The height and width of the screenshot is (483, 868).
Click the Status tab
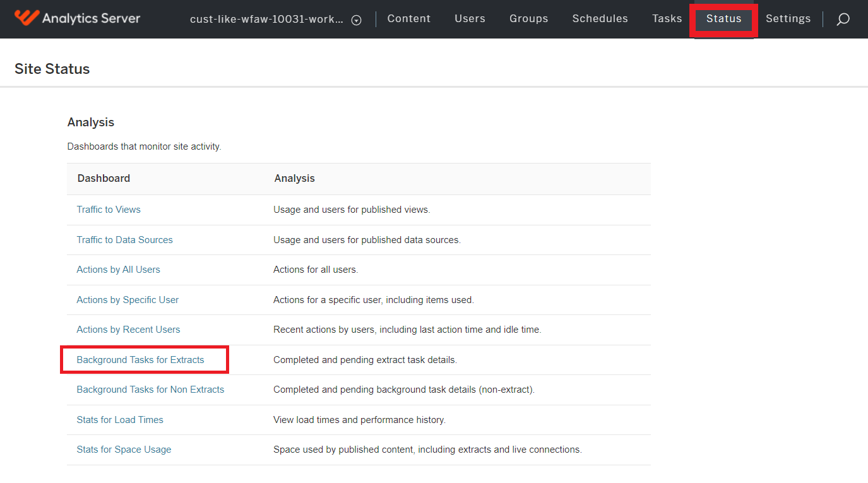tap(724, 20)
